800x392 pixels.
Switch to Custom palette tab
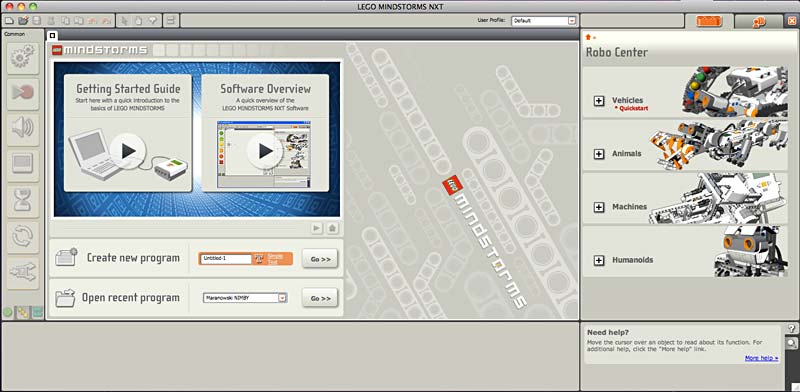click(37, 312)
